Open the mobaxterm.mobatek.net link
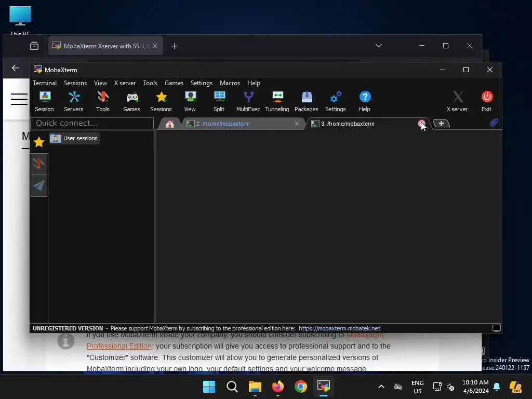Screen dimensions: 532x399 point(339,328)
